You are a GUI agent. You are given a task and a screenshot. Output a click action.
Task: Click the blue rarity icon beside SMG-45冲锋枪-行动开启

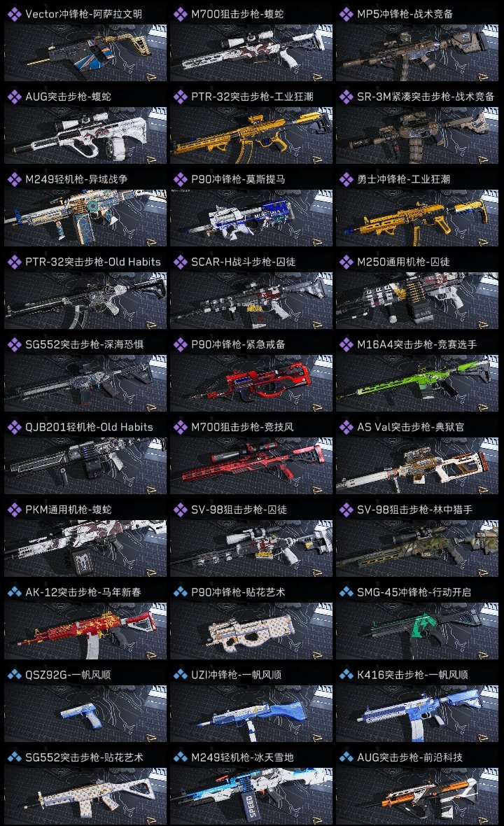(346, 592)
